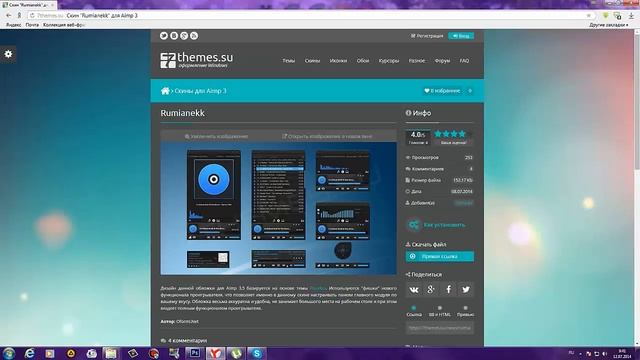Click Увеличить изображение link above preview
Image resolution: width=640 pixels, height=360 pixels.
216,136
